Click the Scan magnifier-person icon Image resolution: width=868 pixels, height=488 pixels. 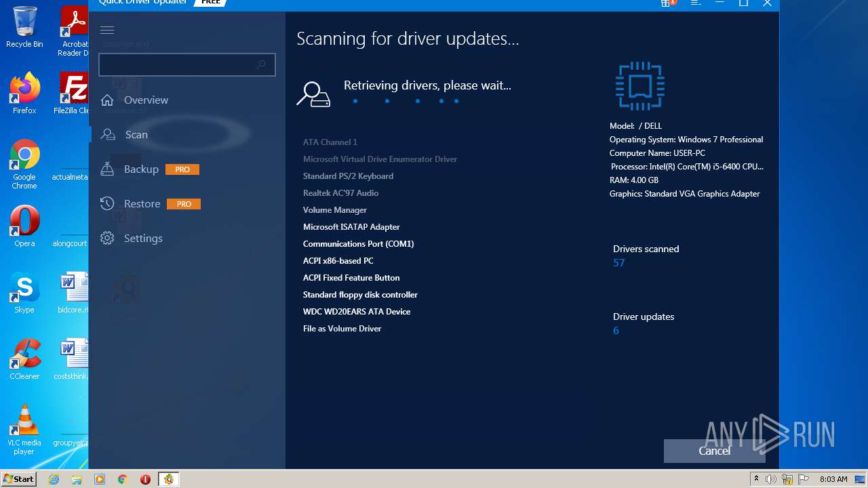[107, 134]
